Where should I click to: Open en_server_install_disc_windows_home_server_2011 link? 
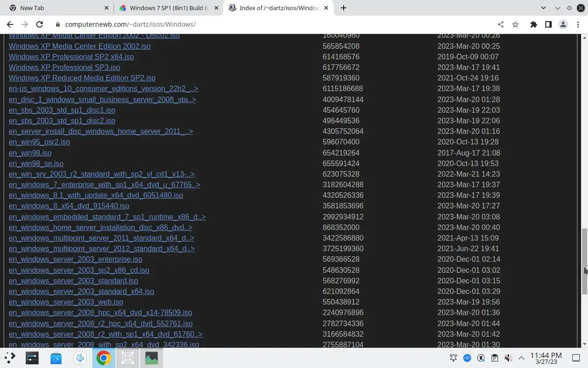(x=101, y=131)
